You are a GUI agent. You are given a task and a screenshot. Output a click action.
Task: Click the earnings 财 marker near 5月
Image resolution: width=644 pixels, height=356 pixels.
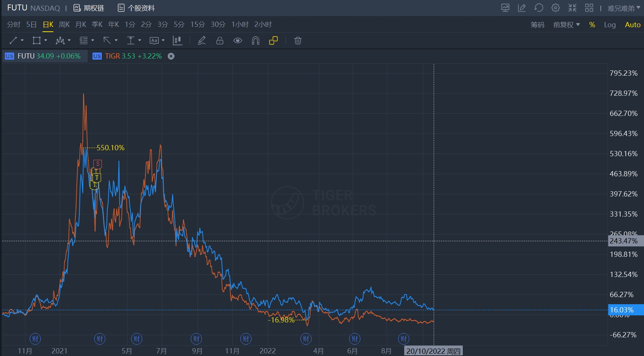[x=136, y=339]
